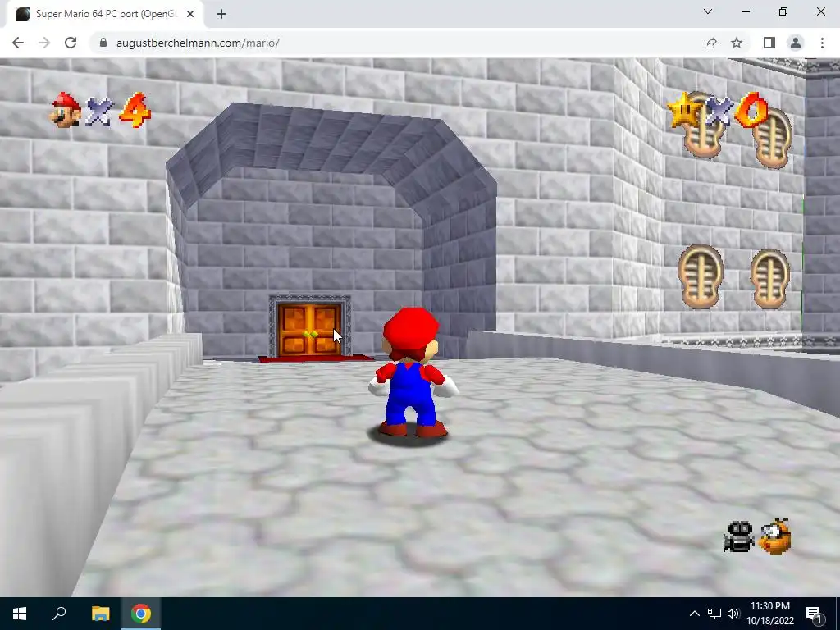Click the Mario head lives icon

click(x=66, y=110)
